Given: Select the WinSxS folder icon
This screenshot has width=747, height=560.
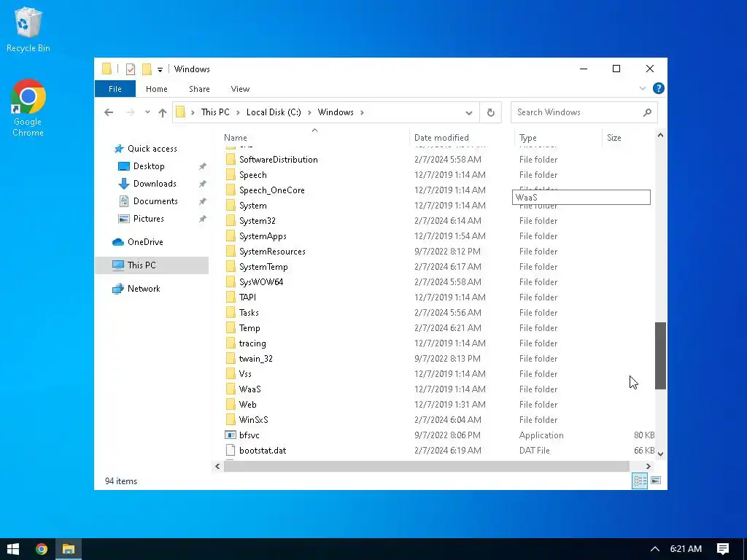Looking at the screenshot, I should [231, 419].
